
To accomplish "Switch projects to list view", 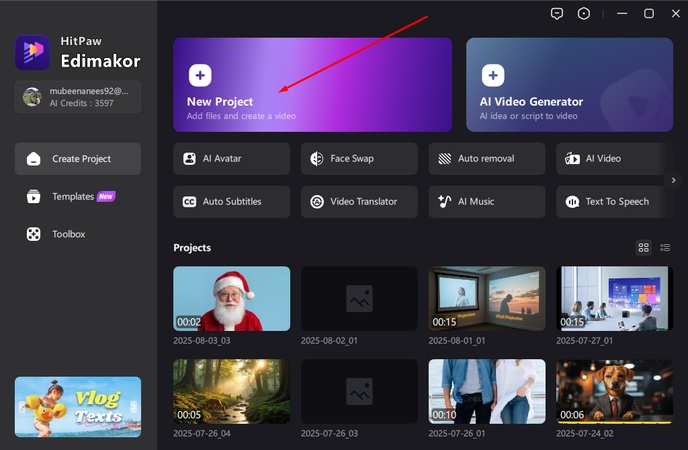I will pyautogui.click(x=665, y=248).
